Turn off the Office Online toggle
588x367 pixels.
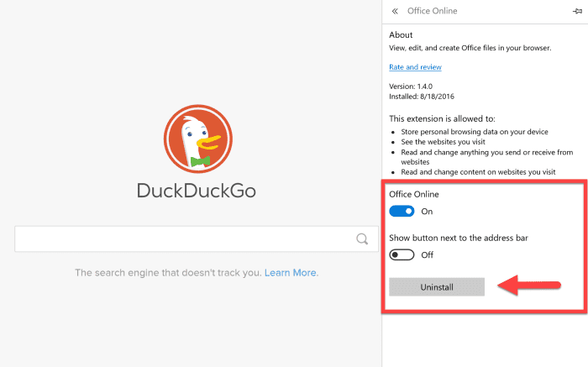tap(402, 212)
